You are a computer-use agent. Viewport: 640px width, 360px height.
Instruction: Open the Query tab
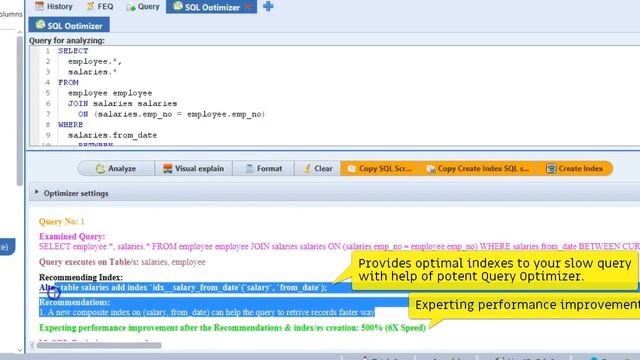coord(143,7)
